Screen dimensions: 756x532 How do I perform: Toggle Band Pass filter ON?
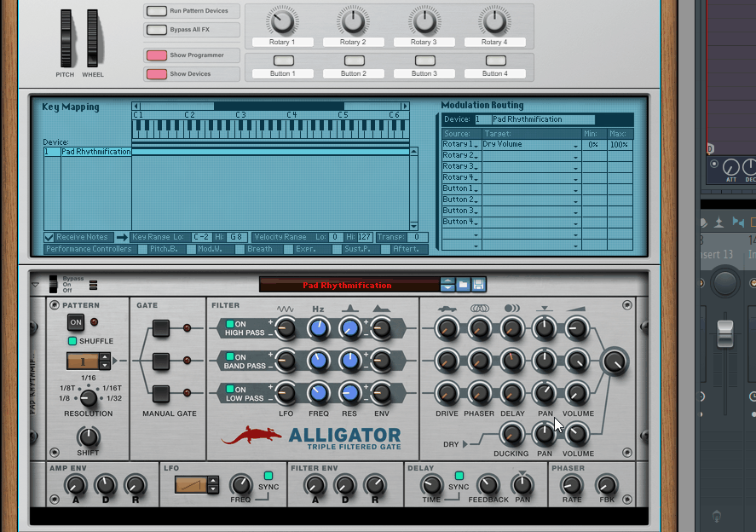click(230, 356)
